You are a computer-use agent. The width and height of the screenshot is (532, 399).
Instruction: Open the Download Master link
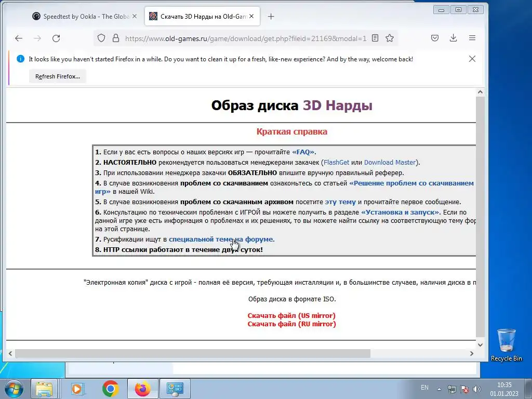click(x=390, y=163)
